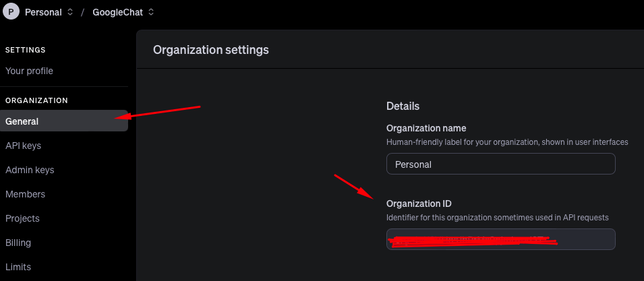Navigate to the Members page
The width and height of the screenshot is (644, 281).
pyautogui.click(x=25, y=194)
